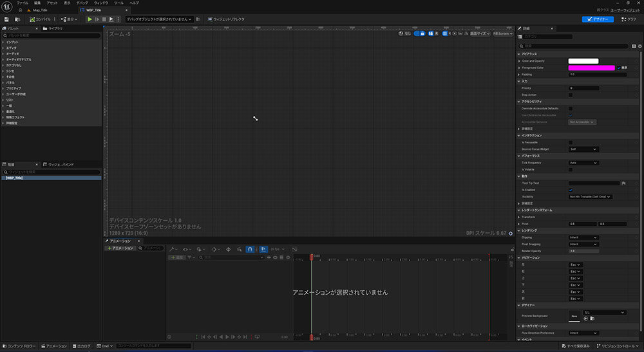Viewport: 644px width, 352px height.
Task: Click the Save icon in the toolbar
Action: click(x=6, y=19)
